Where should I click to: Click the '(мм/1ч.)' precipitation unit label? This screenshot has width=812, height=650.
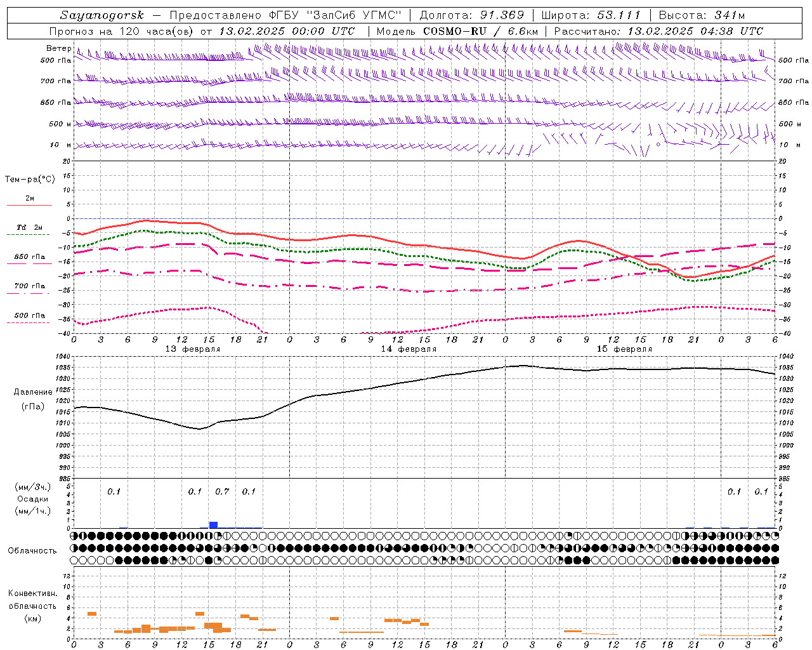(33, 511)
